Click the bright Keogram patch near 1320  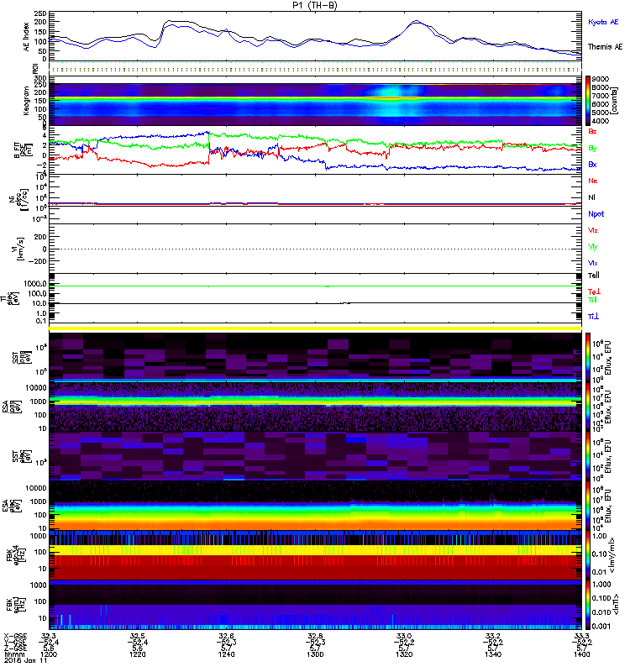tap(390, 92)
